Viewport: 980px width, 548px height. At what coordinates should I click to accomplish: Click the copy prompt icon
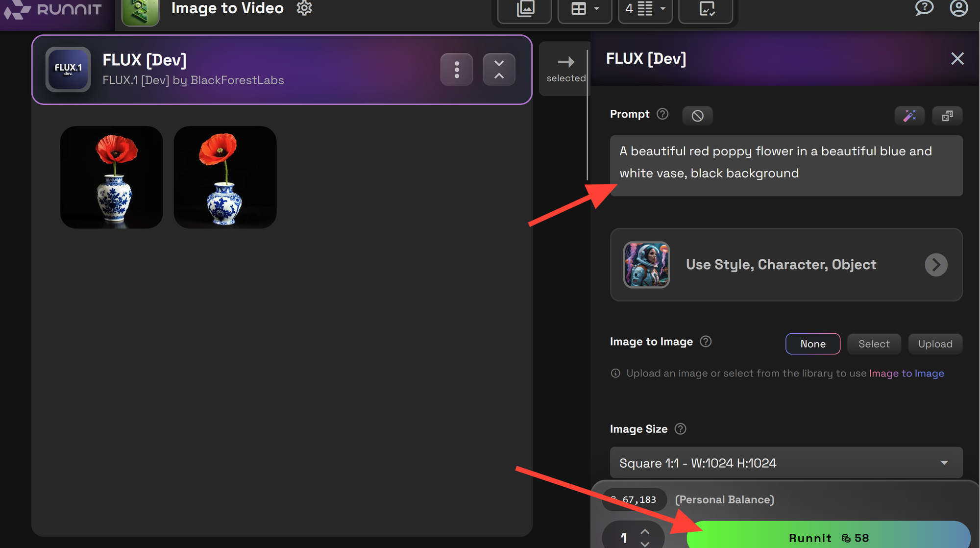[x=947, y=116]
